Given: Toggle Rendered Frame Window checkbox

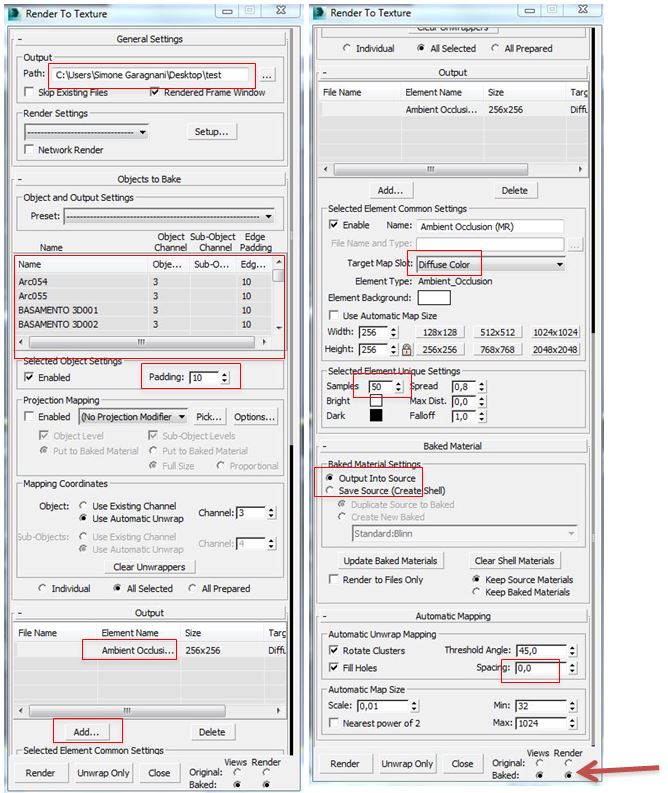Looking at the screenshot, I should pyautogui.click(x=155, y=92).
